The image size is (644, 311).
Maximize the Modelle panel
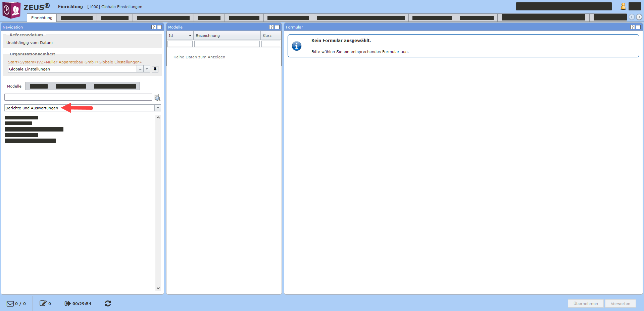[x=277, y=27]
